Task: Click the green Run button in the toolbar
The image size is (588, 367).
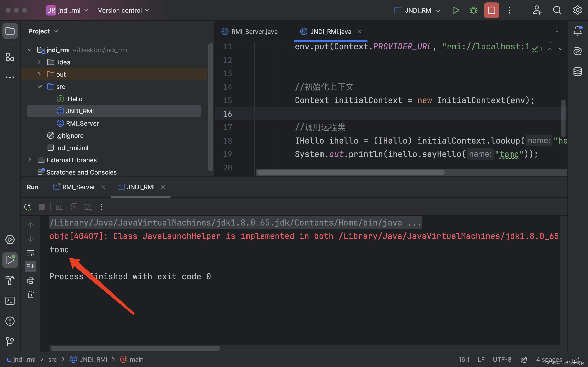Action: coord(455,10)
